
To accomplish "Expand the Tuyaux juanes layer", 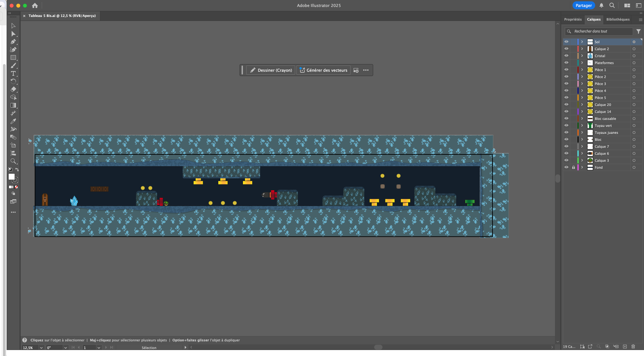I will 582,133.
